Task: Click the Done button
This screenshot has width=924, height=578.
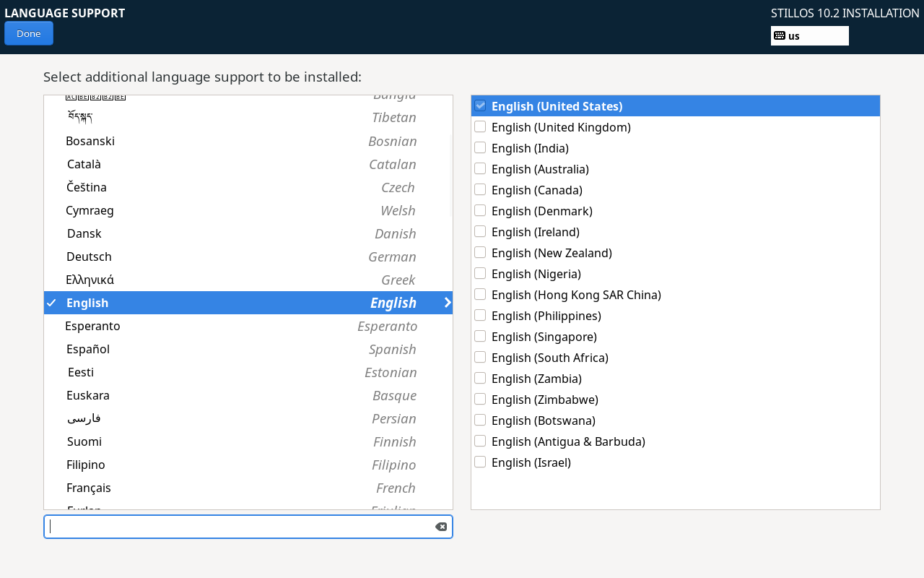Action: (29, 33)
